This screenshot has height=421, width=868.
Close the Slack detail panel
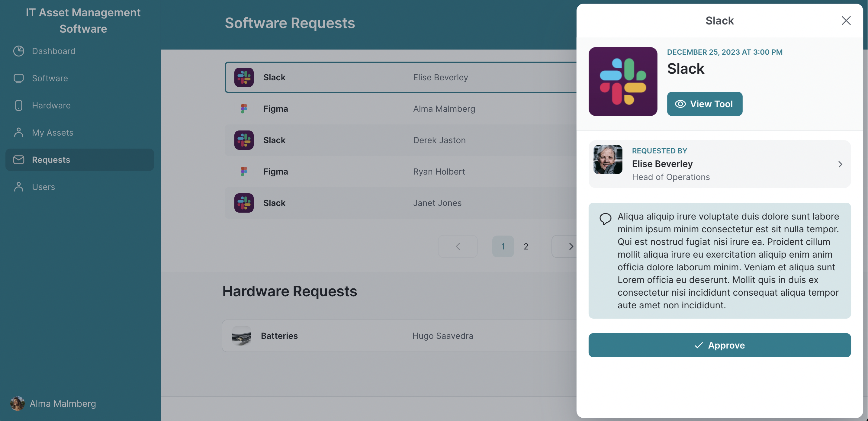(845, 21)
